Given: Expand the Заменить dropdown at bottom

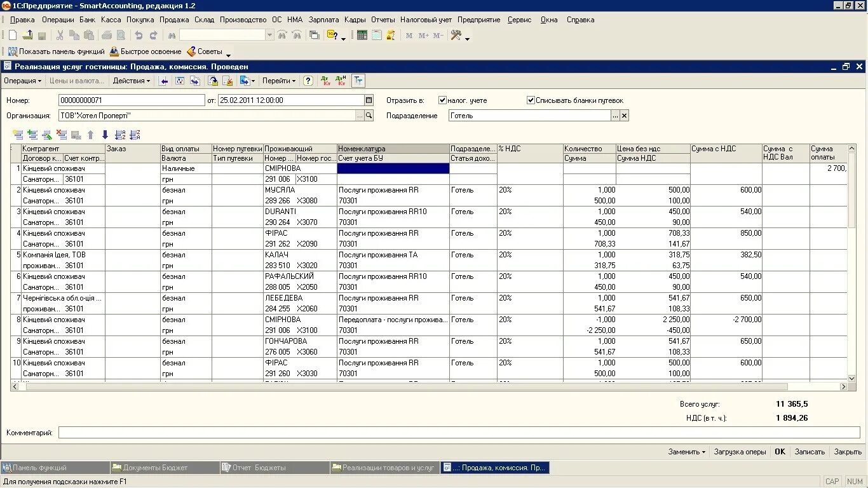Looking at the screenshot, I should tap(686, 452).
